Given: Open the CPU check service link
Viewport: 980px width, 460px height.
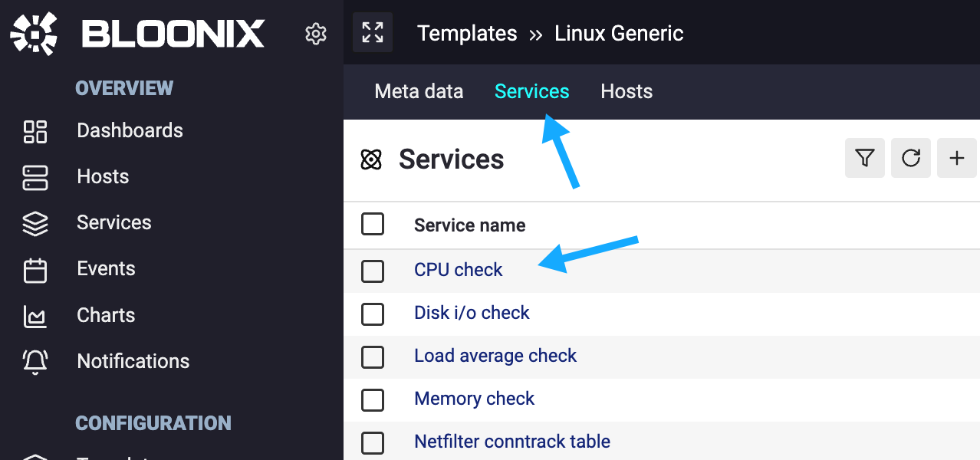Looking at the screenshot, I should (459, 270).
